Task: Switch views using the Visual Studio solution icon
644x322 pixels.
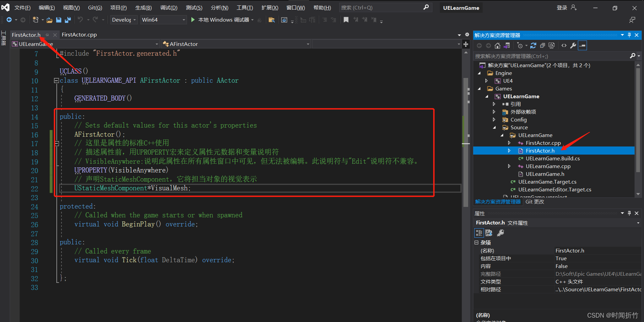Action: tap(507, 46)
